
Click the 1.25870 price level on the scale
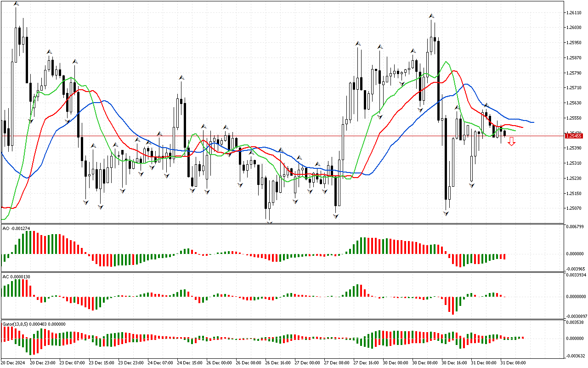pyautogui.click(x=575, y=58)
